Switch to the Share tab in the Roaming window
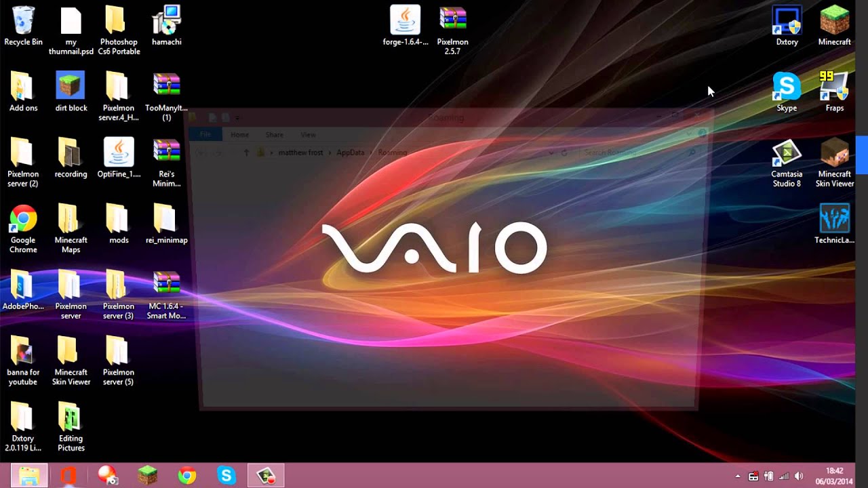The width and height of the screenshot is (868, 488). 275,135
